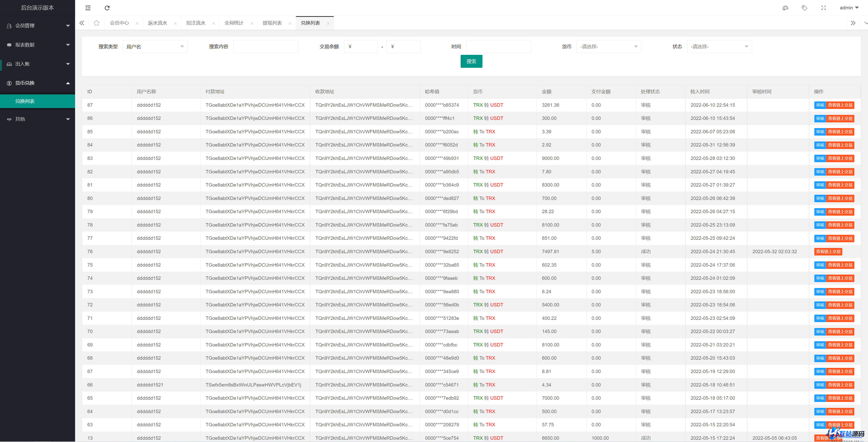This screenshot has height=442, width=868.
Task: Click 查看链上交易 for row ID 76
Action: click(828, 252)
